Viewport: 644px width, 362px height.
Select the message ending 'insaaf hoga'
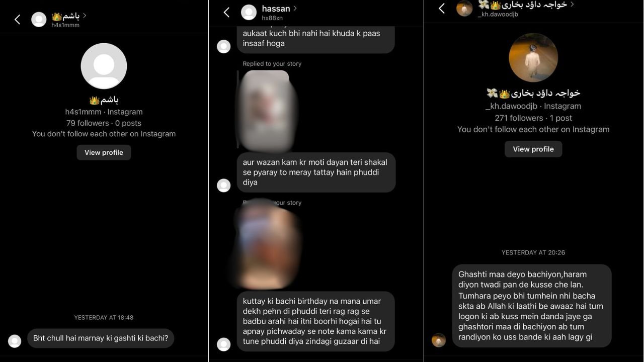click(315, 39)
